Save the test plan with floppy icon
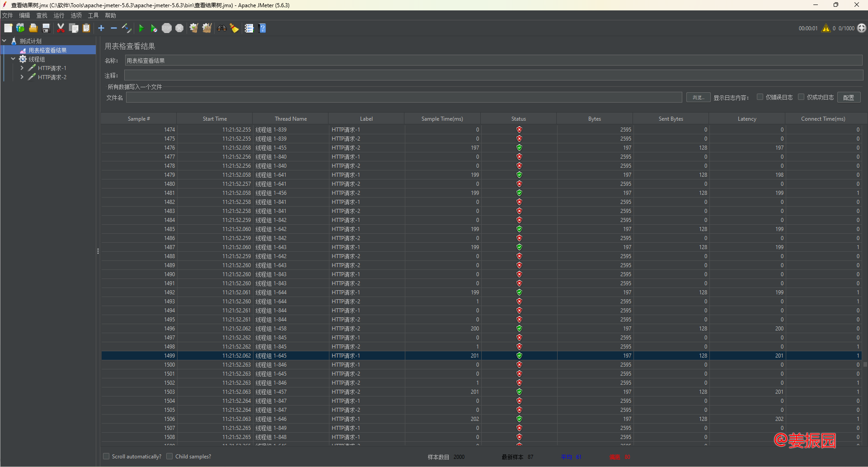This screenshot has height=467, width=868. (x=46, y=28)
